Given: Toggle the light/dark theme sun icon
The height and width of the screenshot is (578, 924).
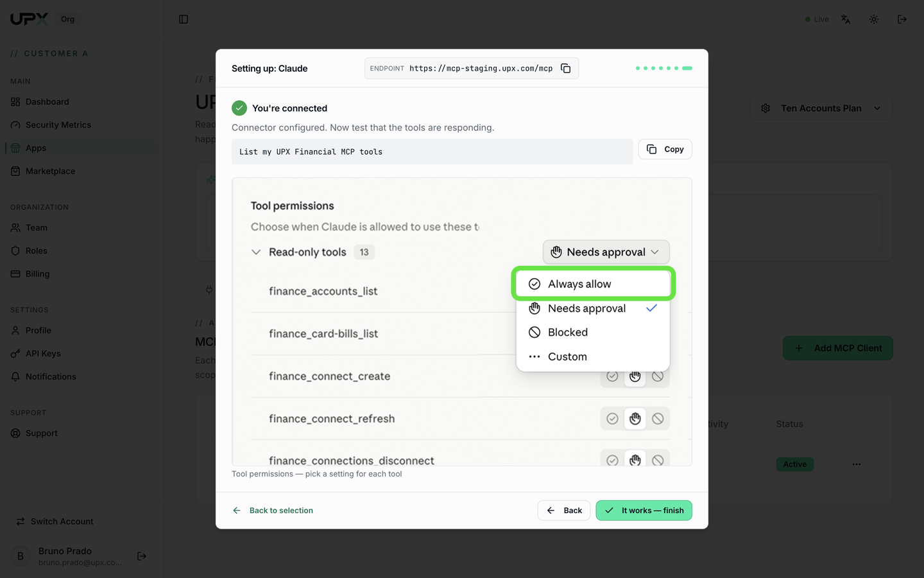Looking at the screenshot, I should pyautogui.click(x=874, y=19).
